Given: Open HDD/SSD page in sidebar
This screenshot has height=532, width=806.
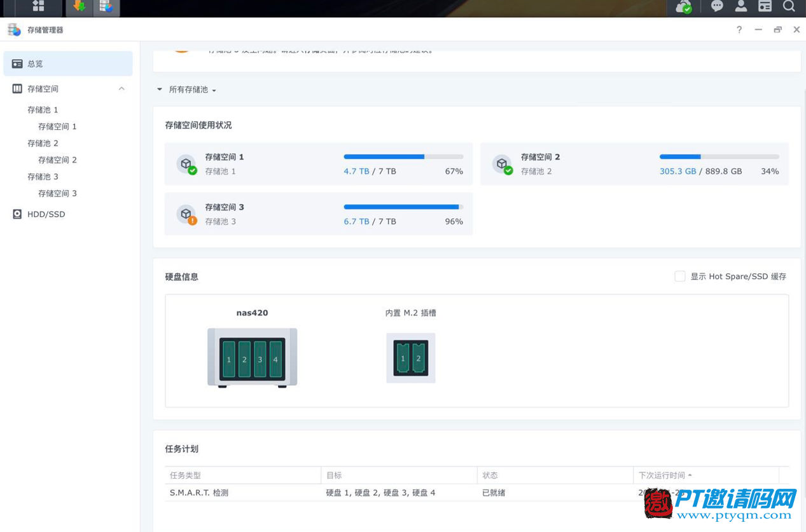Looking at the screenshot, I should [46, 214].
